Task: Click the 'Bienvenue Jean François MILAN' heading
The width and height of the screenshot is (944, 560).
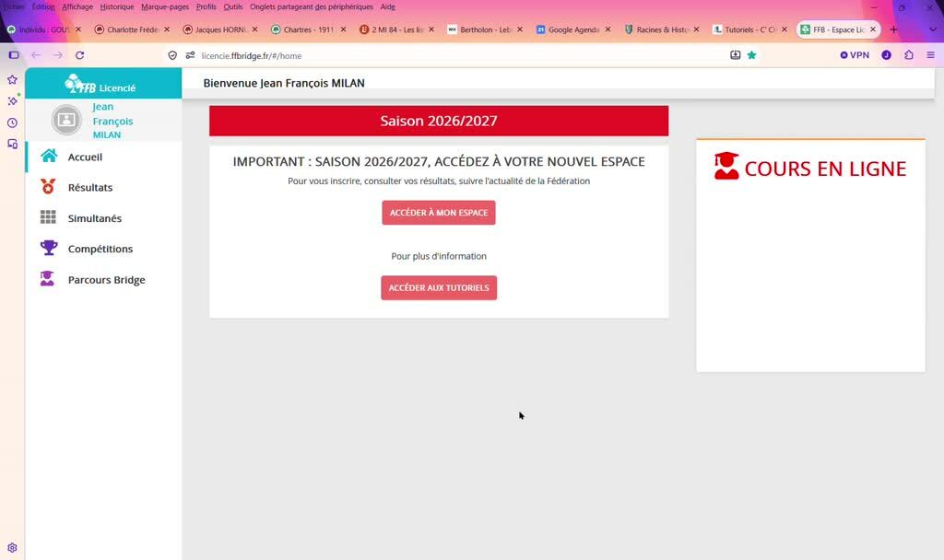Action: tap(284, 83)
